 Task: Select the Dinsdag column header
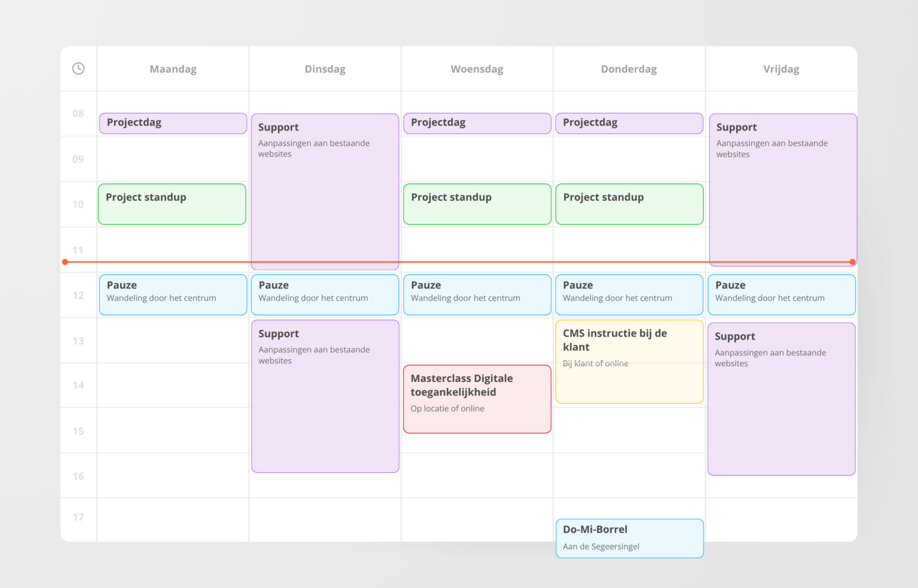click(325, 69)
